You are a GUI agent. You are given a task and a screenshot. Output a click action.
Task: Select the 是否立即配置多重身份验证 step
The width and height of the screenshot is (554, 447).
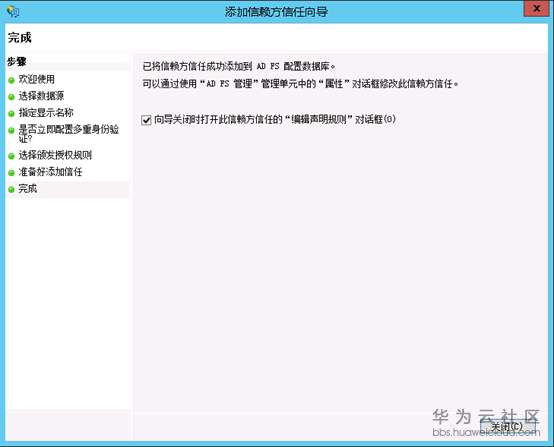pyautogui.click(x=69, y=134)
